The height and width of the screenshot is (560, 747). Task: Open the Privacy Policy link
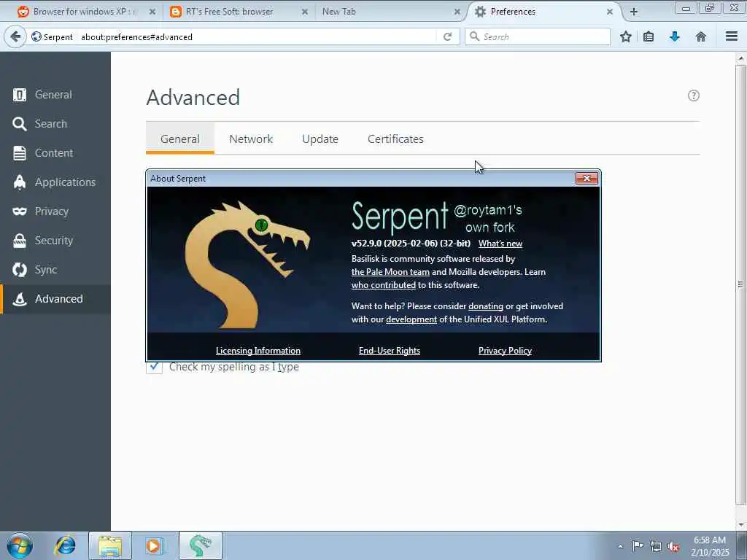(x=505, y=351)
